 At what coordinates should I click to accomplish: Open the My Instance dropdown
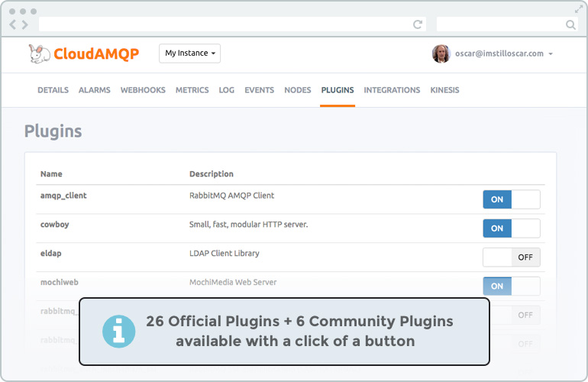189,53
